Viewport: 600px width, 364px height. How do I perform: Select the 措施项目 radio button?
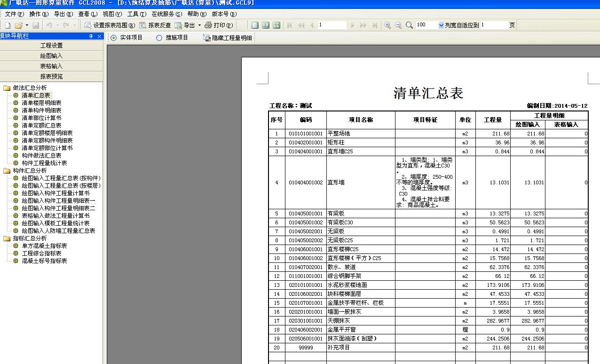(159, 38)
